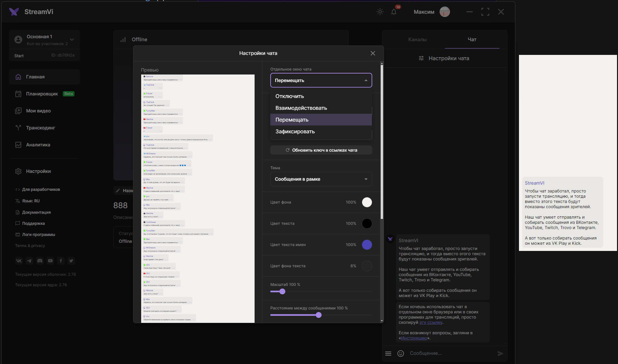
Task: Open Инструкцию link in chat
Action: point(414,338)
